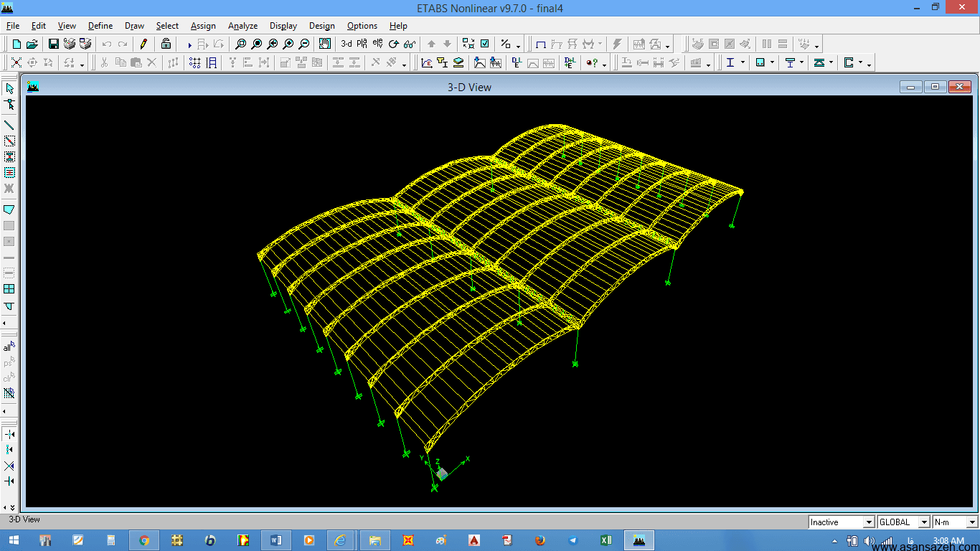Click the pencil edit icon

tap(143, 44)
